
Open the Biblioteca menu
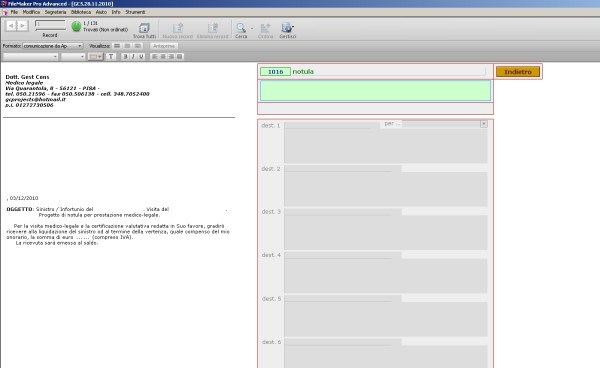tap(81, 12)
